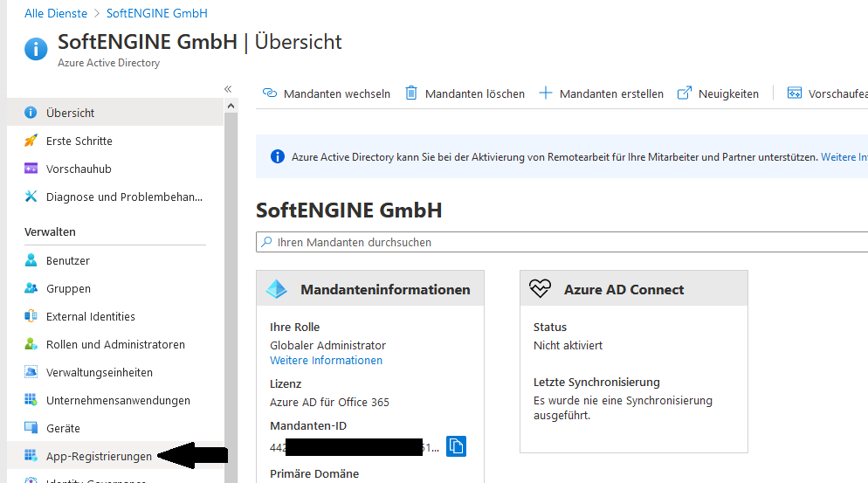The height and width of the screenshot is (483, 868).
Task: Navigate to Alle Dienste breadcrumb
Action: pos(56,13)
